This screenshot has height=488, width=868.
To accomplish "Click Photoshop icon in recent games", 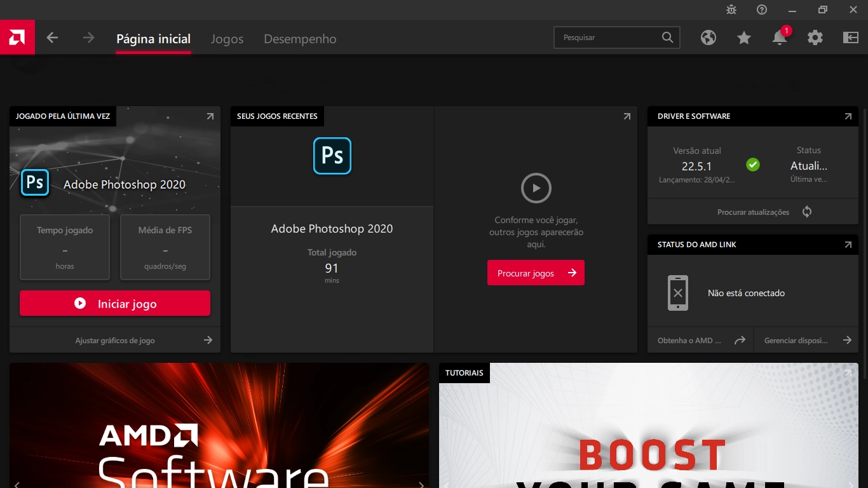I will tap(332, 156).
